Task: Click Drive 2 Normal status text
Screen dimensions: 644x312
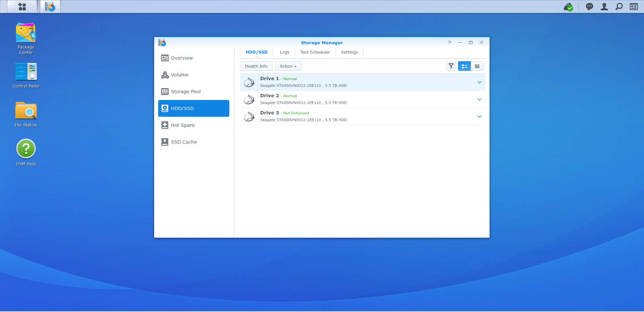Action: click(x=290, y=96)
